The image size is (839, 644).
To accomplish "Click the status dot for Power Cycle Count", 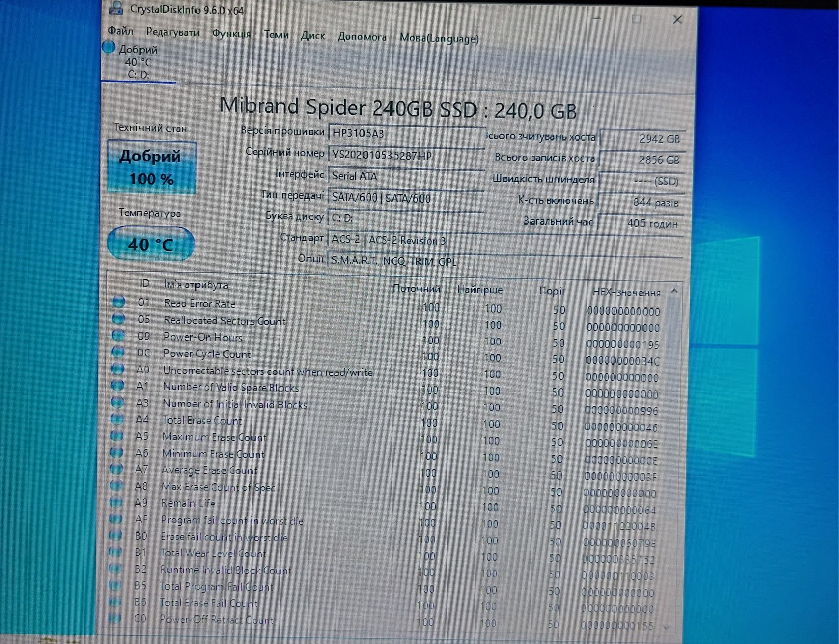I will (x=118, y=352).
